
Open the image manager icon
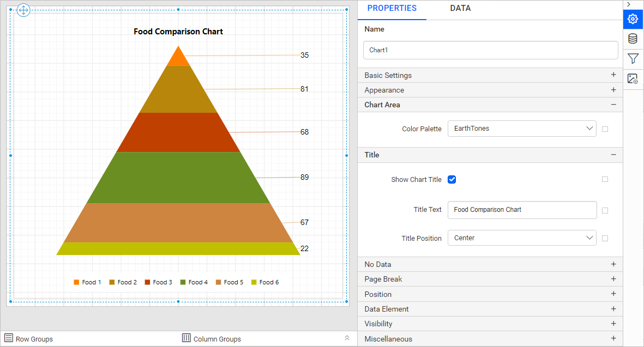[633, 78]
